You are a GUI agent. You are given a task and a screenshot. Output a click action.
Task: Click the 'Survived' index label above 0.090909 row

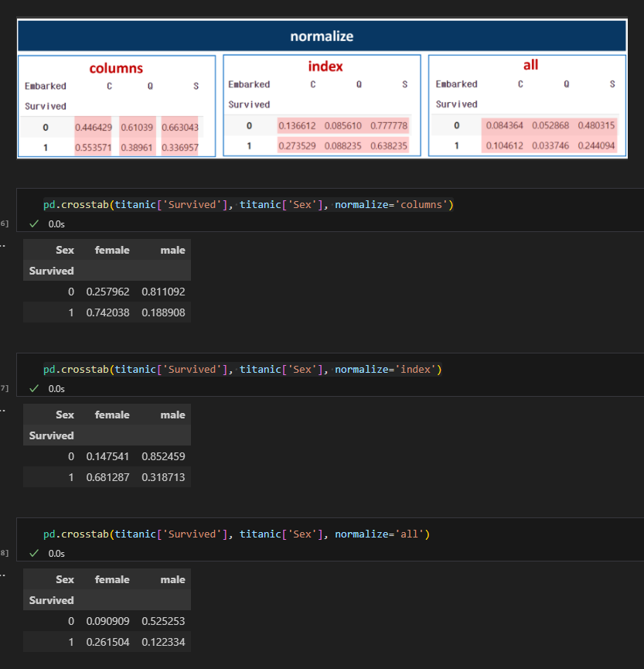pos(52,600)
